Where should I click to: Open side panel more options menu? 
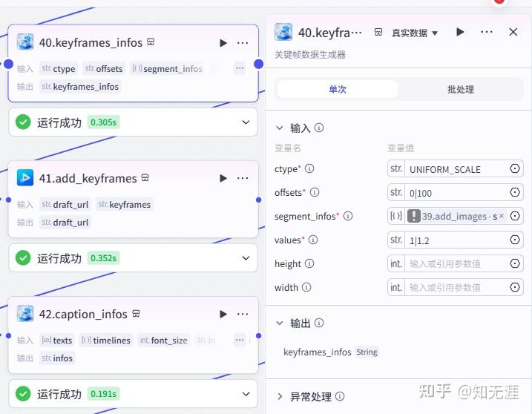pyautogui.click(x=487, y=32)
